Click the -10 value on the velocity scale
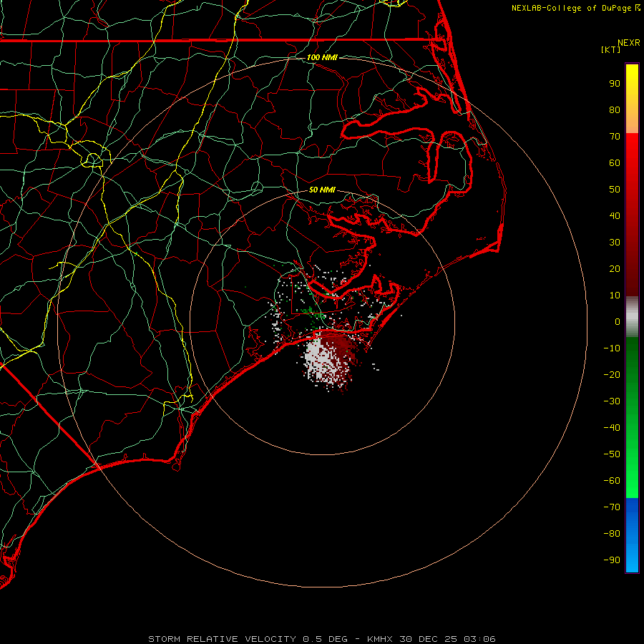 612,348
